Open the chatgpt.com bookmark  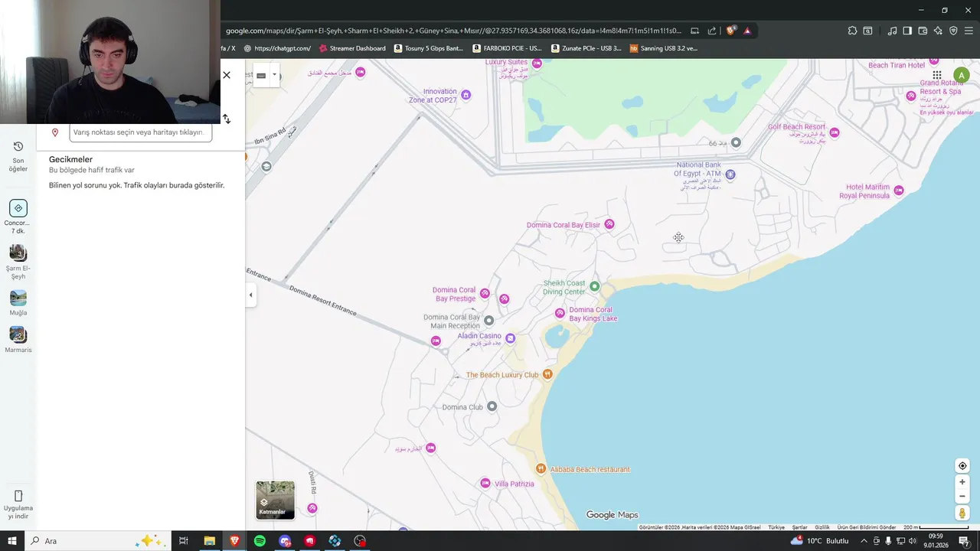pyautogui.click(x=277, y=48)
